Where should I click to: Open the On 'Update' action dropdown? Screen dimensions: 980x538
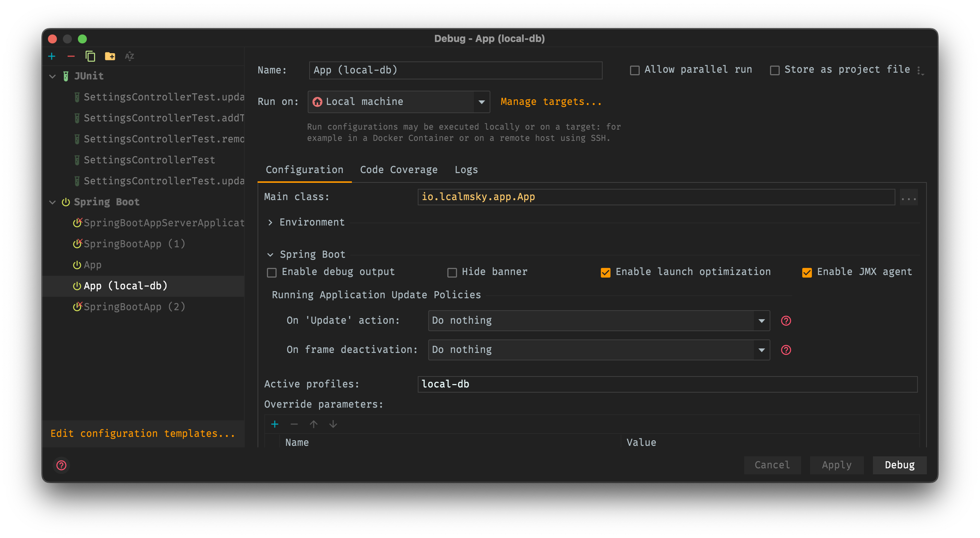pos(599,321)
